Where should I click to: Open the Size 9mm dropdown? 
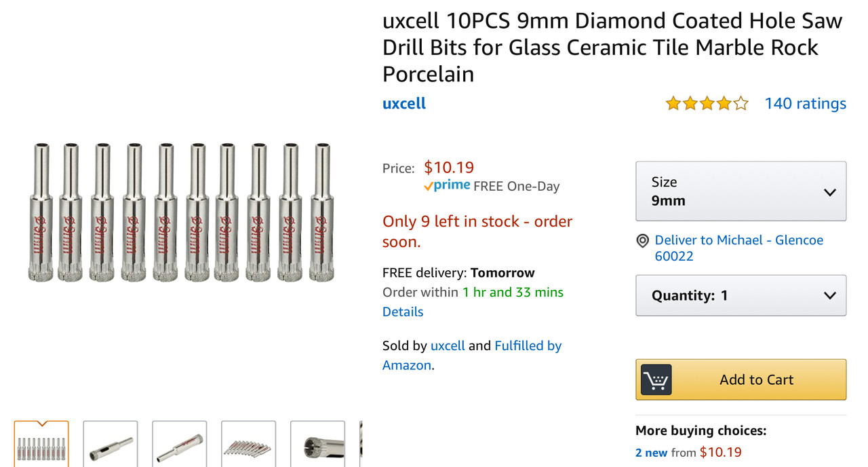tap(741, 191)
